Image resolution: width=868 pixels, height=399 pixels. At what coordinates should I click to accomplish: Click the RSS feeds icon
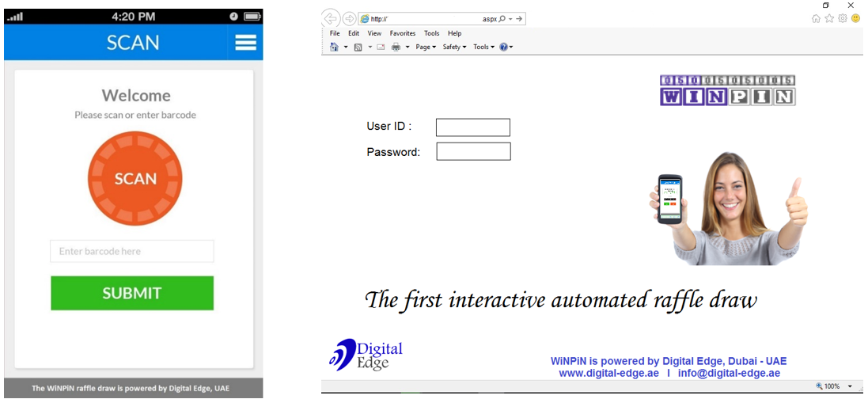(x=358, y=47)
